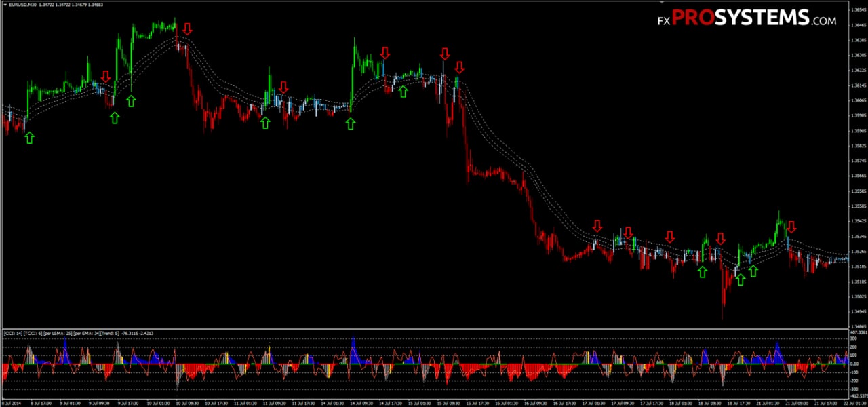Click the 1.36145 price axis label
The width and height of the screenshot is (868, 407).
click(x=858, y=85)
